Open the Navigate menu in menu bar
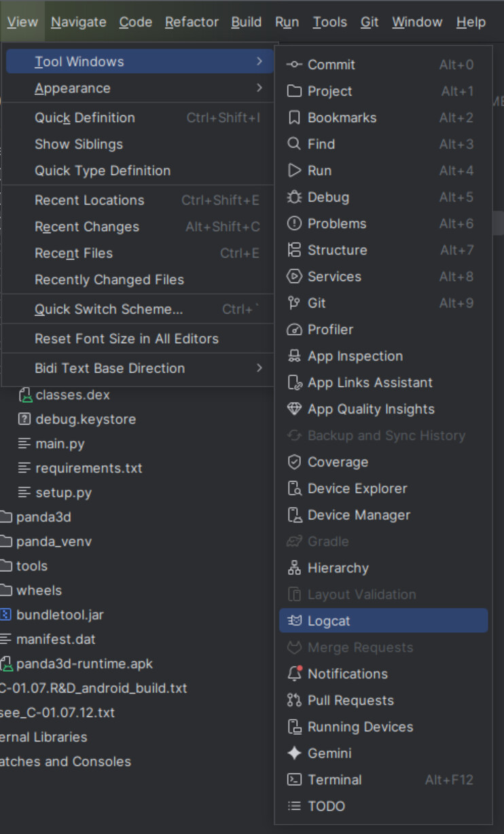 tap(78, 22)
